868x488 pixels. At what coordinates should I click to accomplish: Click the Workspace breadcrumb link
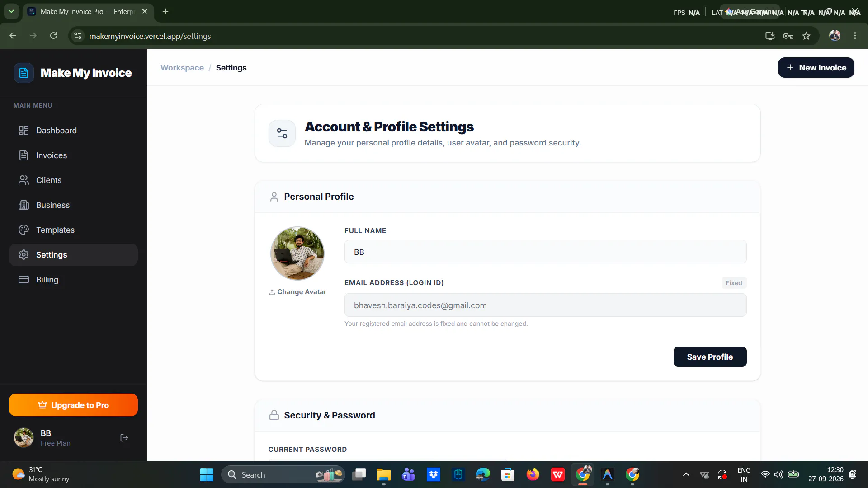182,68
